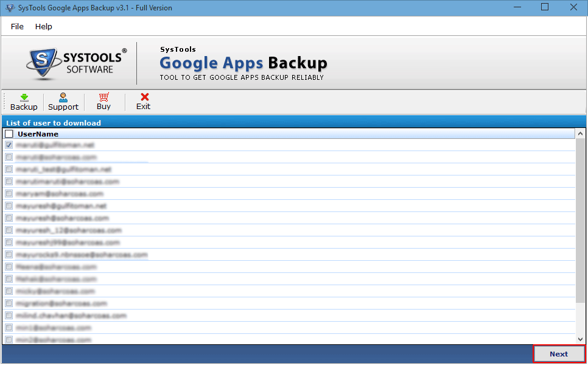Uncheck the checked maruti@gulfitoman.net user

(9, 145)
